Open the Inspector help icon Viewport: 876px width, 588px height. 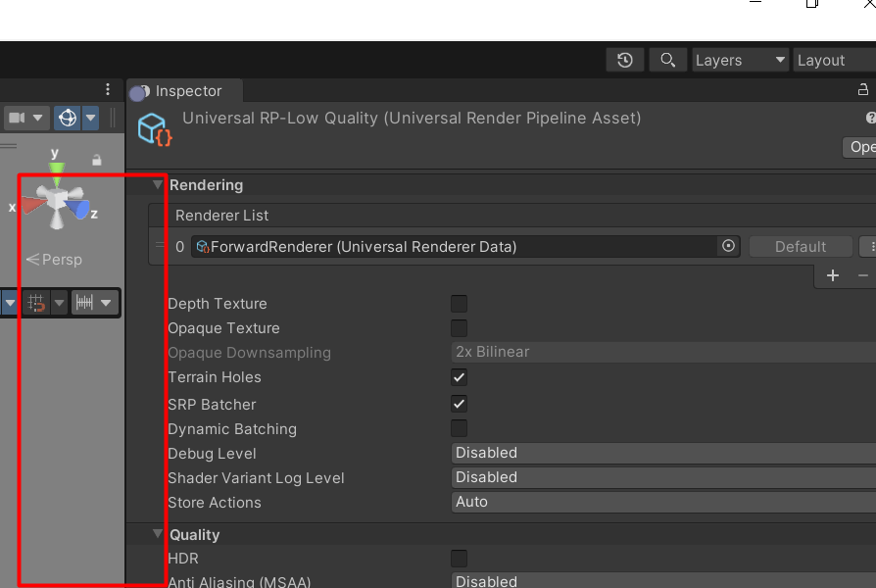point(870,118)
